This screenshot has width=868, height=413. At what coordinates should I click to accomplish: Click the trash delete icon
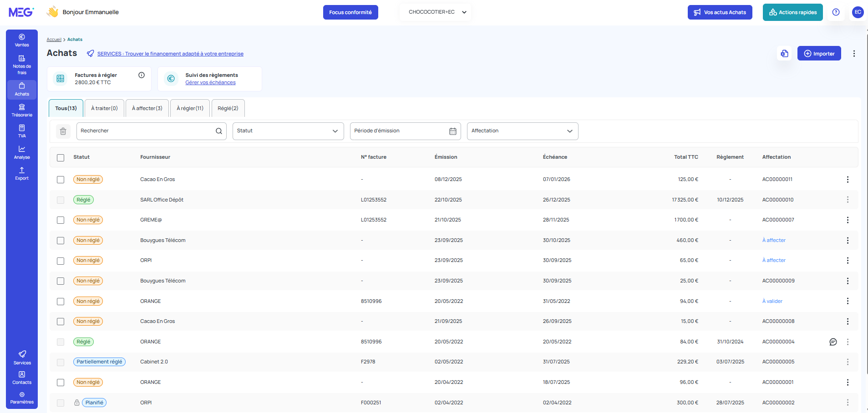63,131
